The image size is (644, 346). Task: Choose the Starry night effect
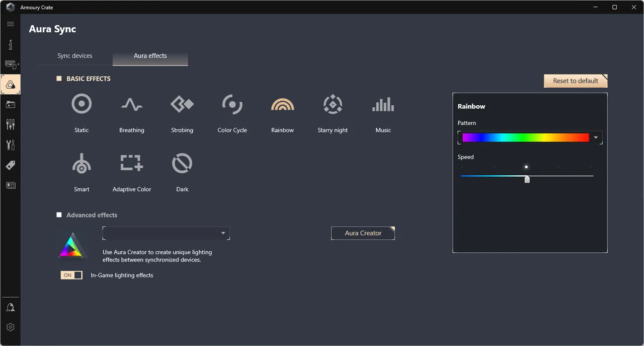coord(333,105)
